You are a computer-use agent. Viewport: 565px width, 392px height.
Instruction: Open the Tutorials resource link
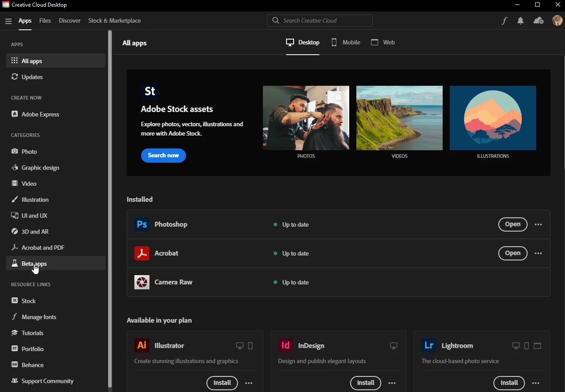click(56, 333)
